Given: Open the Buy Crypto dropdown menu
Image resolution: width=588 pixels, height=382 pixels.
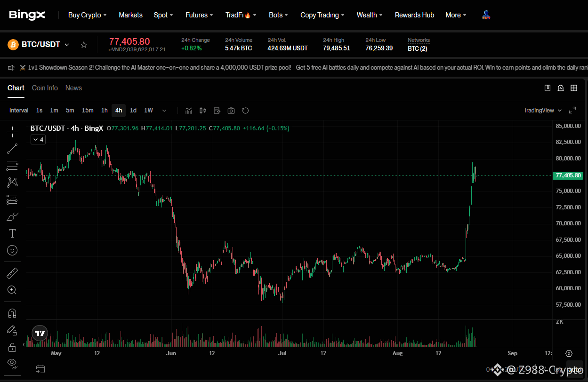Looking at the screenshot, I should point(88,15).
